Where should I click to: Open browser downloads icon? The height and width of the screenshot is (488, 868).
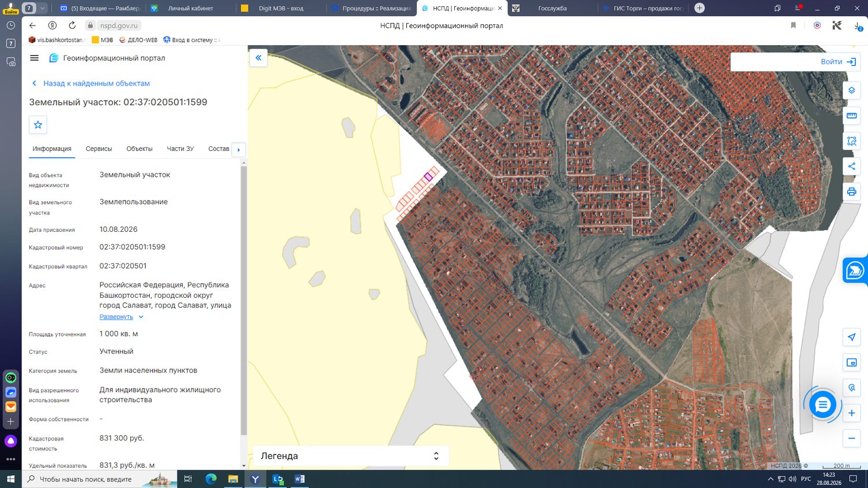pos(858,26)
